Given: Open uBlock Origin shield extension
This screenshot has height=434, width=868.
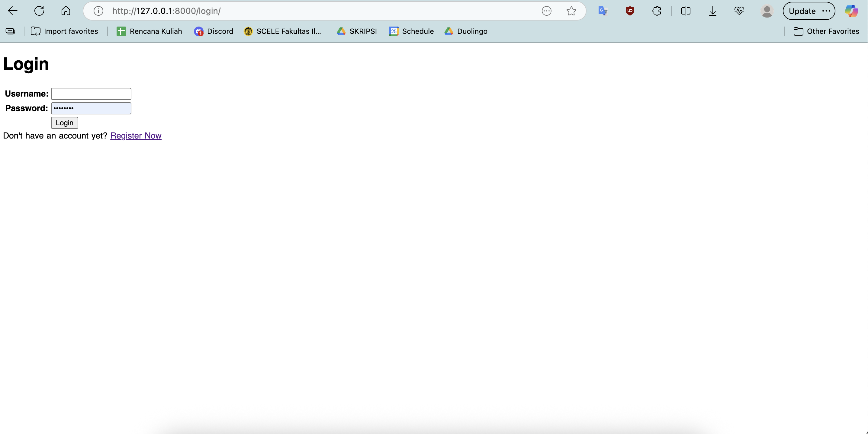Looking at the screenshot, I should click(630, 11).
